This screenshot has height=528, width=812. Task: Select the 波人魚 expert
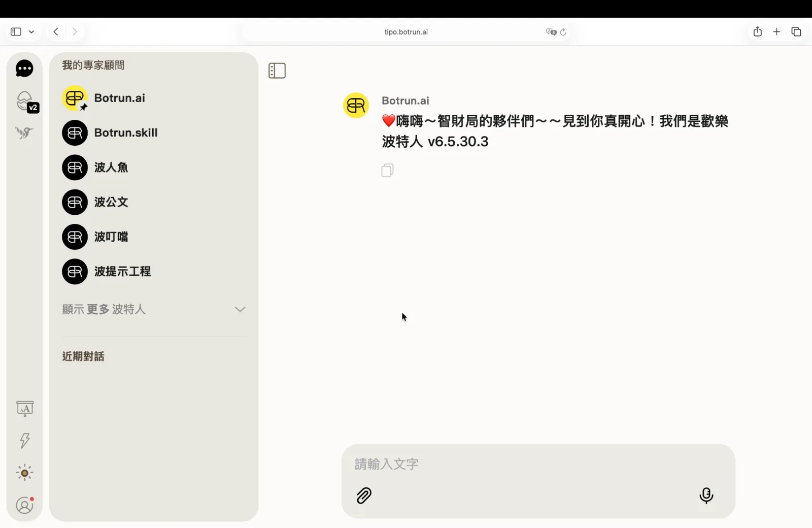coord(153,168)
